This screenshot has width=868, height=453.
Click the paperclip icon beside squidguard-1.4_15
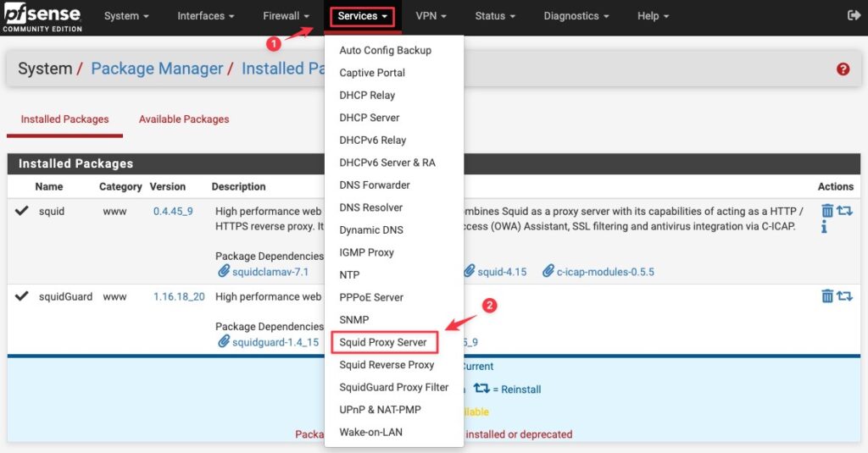[x=223, y=341]
